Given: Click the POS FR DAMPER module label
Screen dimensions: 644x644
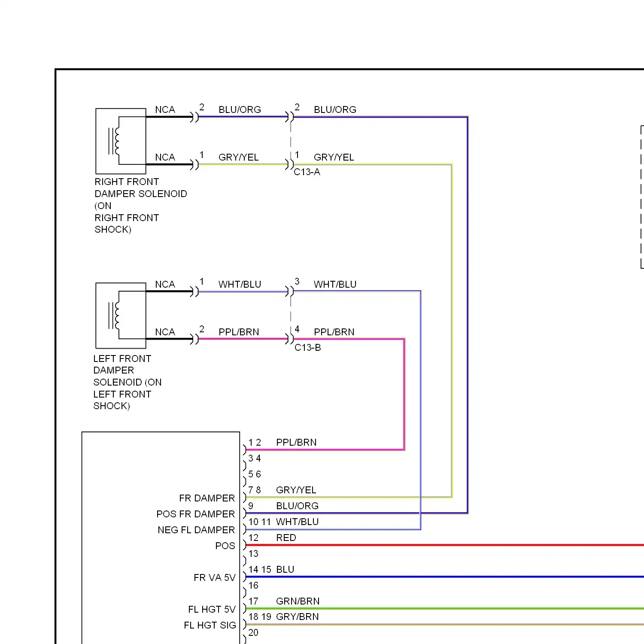Looking at the screenshot, I should 195,514.
